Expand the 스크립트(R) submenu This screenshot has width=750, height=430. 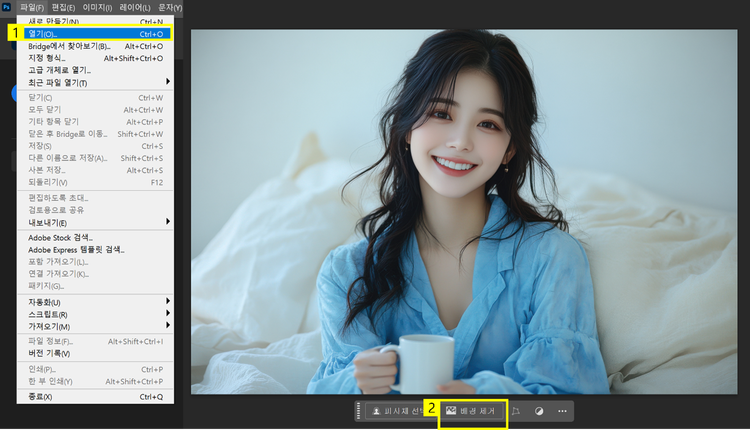tap(95, 314)
